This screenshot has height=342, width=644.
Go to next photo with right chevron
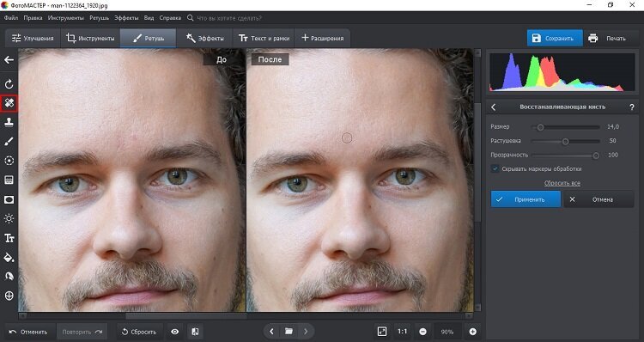click(x=306, y=332)
